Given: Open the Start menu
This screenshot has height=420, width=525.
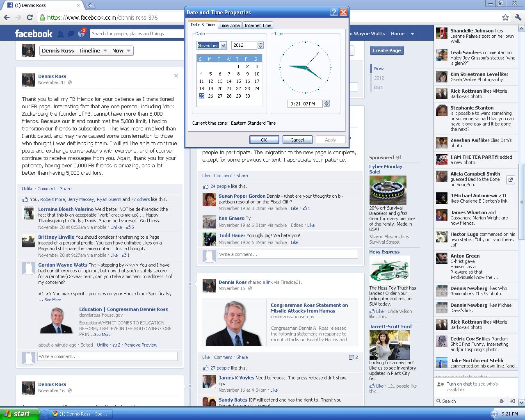Looking at the screenshot, I should [x=20, y=414].
